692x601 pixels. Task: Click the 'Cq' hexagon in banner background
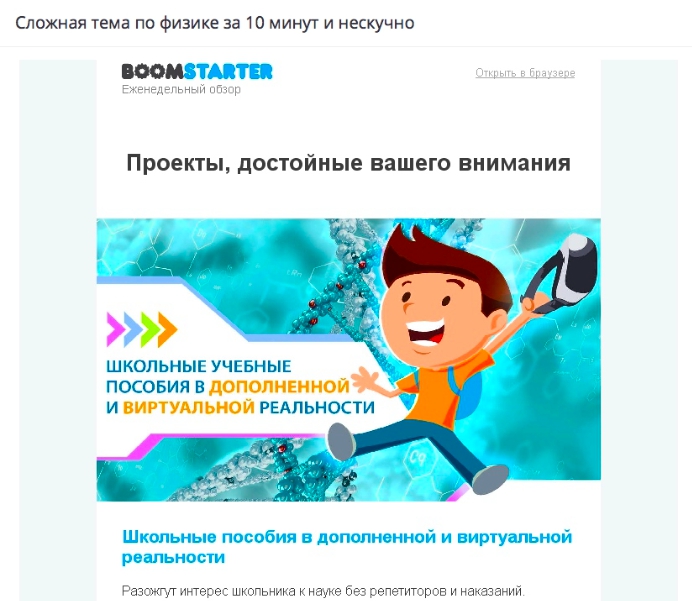click(417, 457)
